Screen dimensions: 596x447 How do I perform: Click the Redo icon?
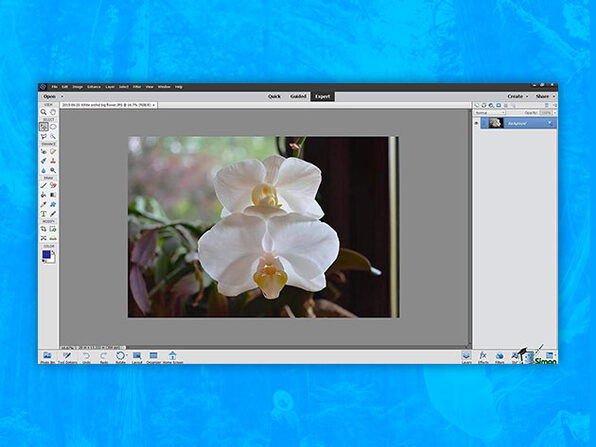tap(103, 356)
